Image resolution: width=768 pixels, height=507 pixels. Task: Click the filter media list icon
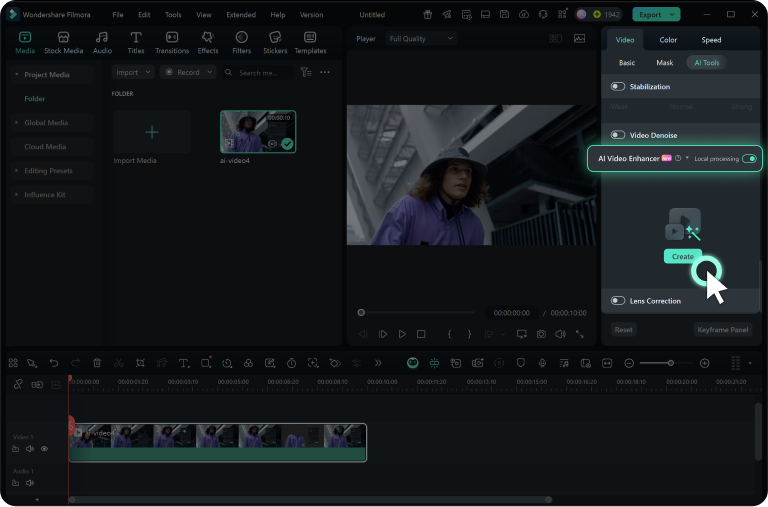[306, 72]
